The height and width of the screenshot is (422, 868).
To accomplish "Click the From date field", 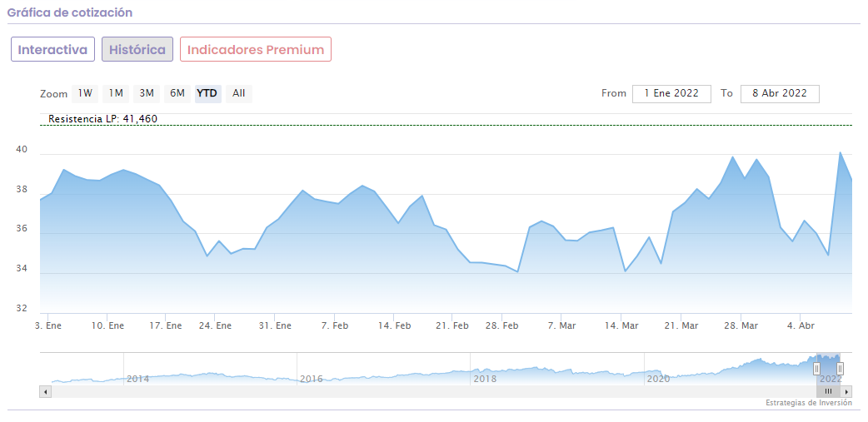I will 671,93.
